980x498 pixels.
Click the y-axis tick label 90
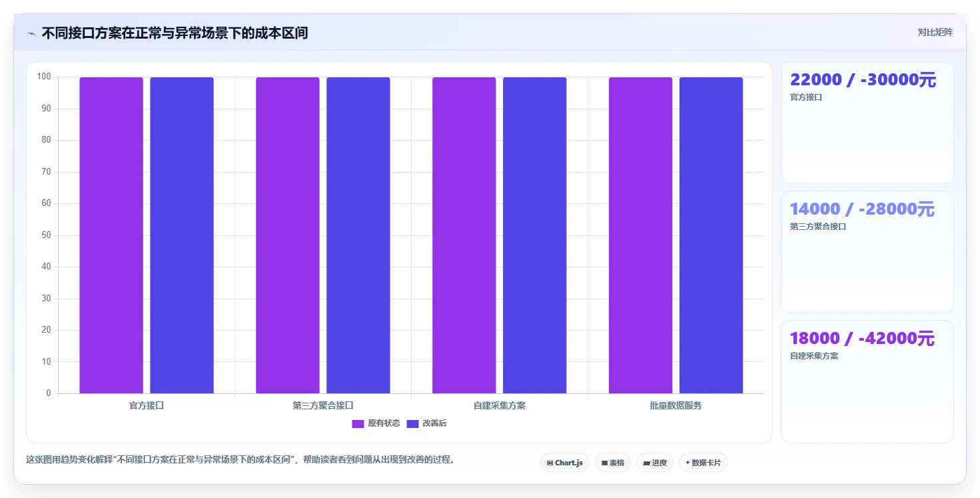click(46, 109)
